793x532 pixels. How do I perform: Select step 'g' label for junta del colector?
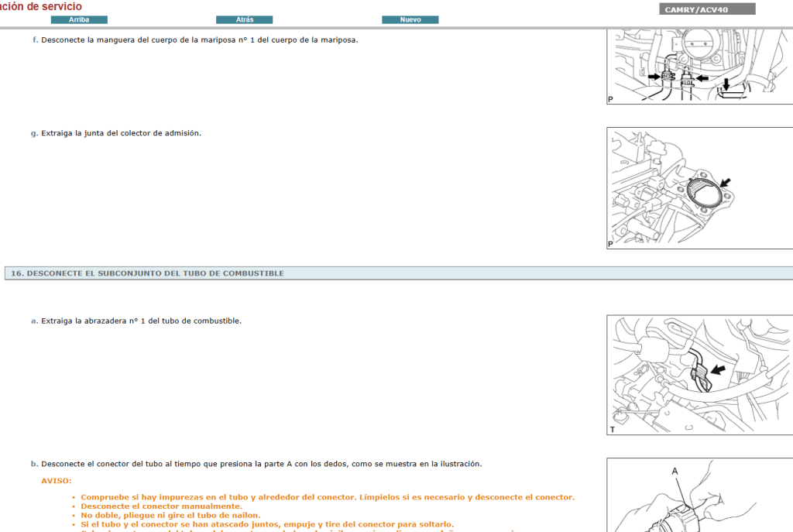[33, 132]
